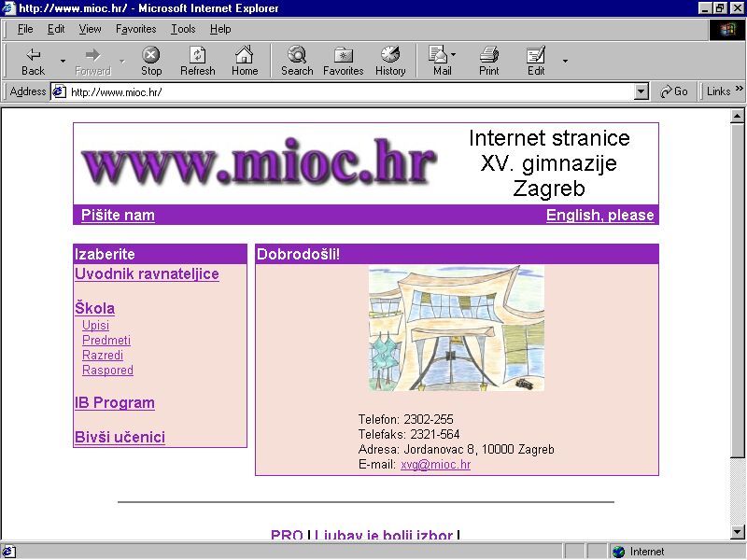Open the 'Škola' section link
Screen dimensions: 747x560
[x=94, y=308]
